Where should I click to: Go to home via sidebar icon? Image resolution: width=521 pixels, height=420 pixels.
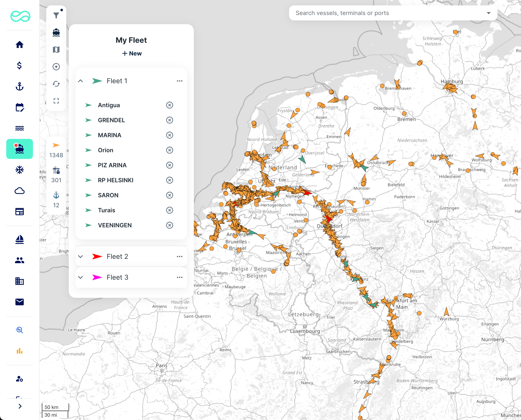coord(19,44)
